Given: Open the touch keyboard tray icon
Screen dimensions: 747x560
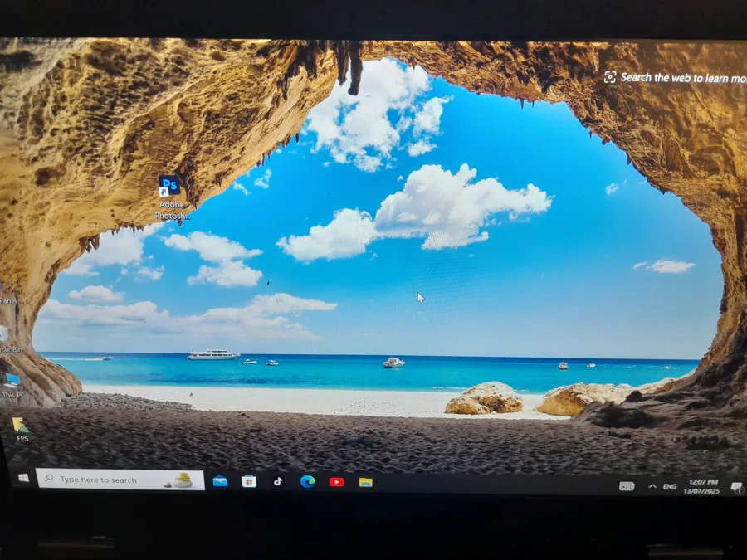Looking at the screenshot, I should 627,485.
